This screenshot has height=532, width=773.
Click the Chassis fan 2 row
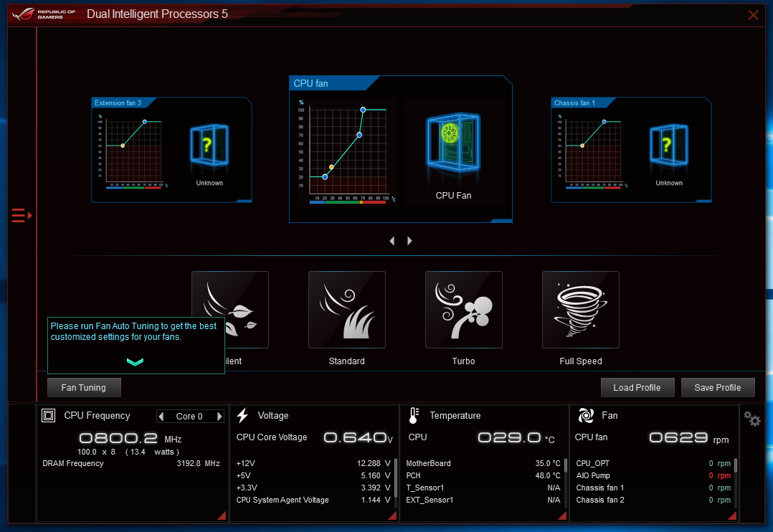pos(653,500)
